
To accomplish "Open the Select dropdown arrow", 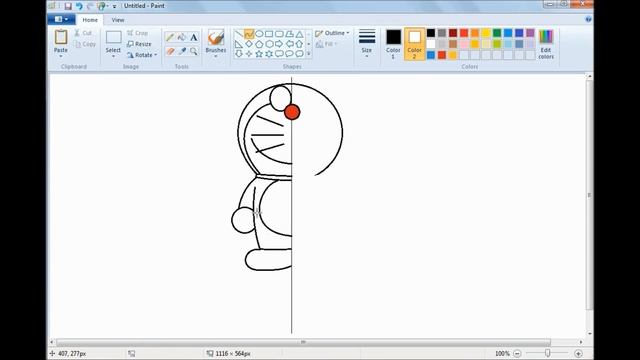I will click(x=113, y=56).
